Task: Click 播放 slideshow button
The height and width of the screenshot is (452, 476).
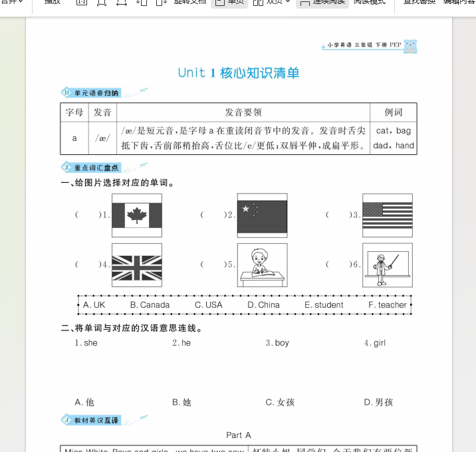Action: click(53, 3)
